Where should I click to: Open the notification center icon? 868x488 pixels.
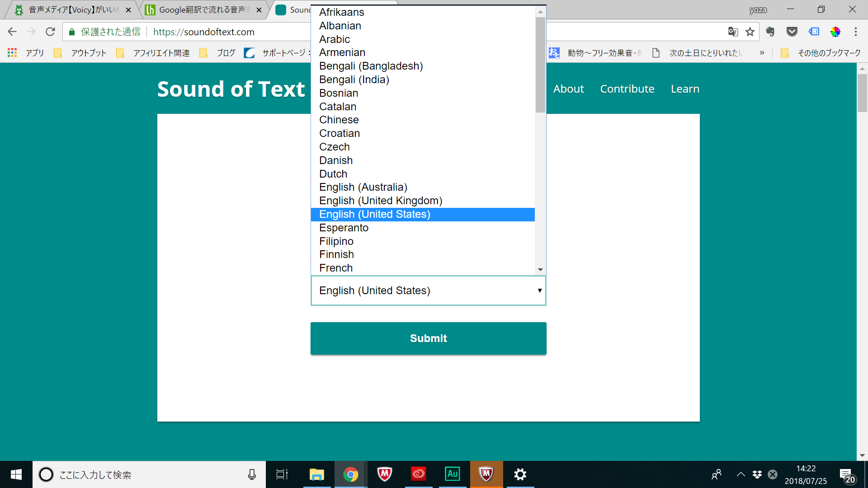tap(847, 475)
